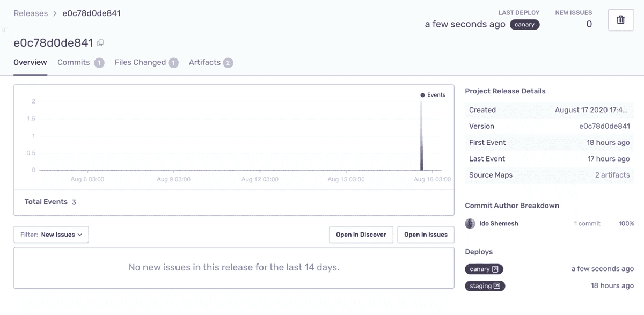Click the 'Aug 6 03:00' axis label
The width and height of the screenshot is (644, 315).
tap(87, 179)
